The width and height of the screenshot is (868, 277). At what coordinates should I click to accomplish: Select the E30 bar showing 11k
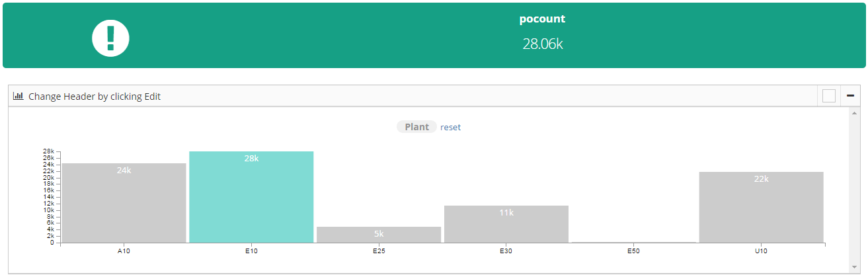[506, 224]
